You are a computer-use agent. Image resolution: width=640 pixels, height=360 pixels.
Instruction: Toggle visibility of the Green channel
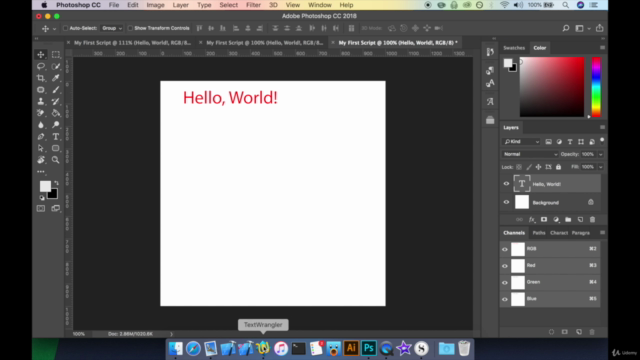point(505,282)
